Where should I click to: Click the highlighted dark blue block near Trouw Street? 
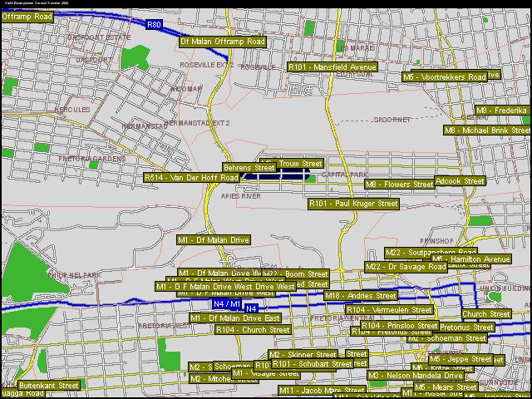276,175
